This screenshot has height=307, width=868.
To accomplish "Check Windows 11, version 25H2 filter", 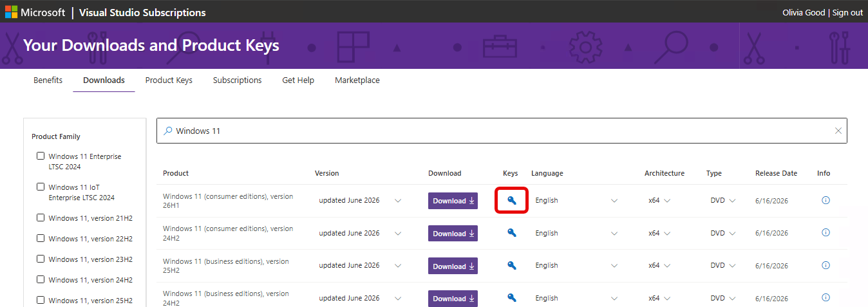I will point(41,300).
